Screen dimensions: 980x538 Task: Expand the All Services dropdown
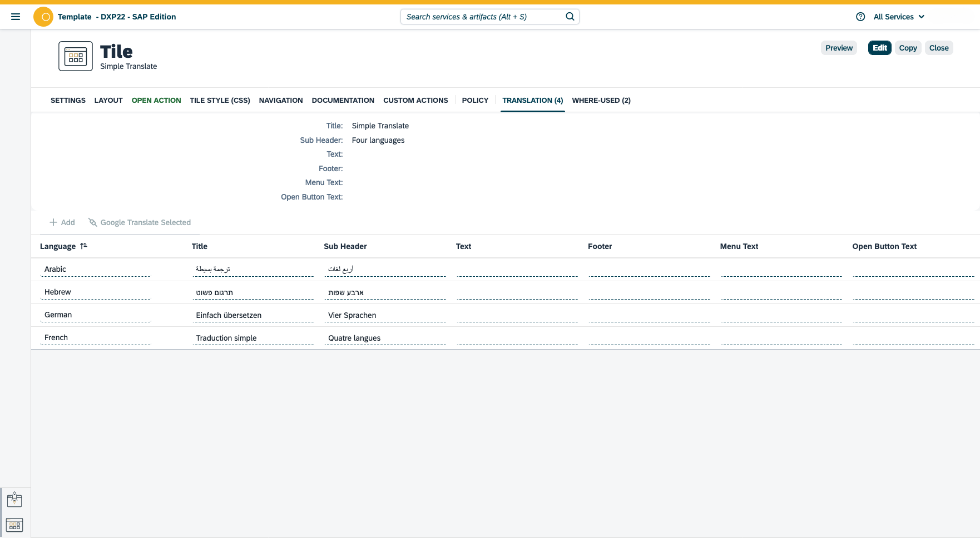click(899, 17)
